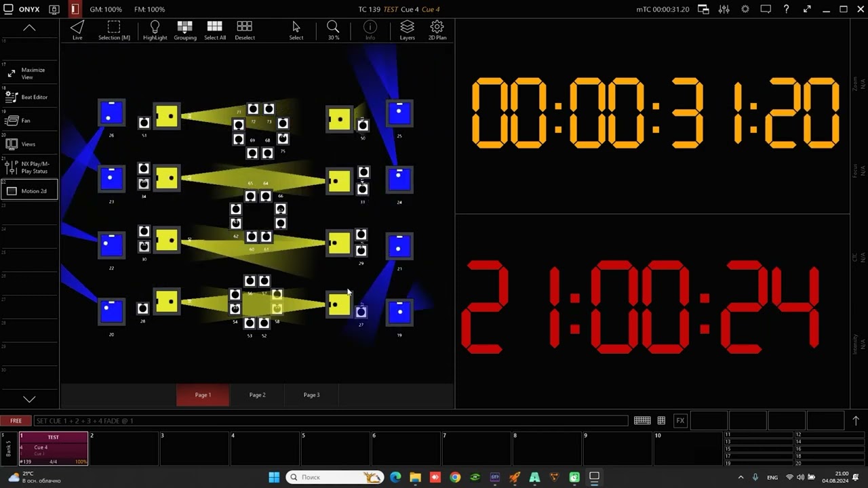Select empty playback slot 2
The image size is (868, 488).
[124, 449]
